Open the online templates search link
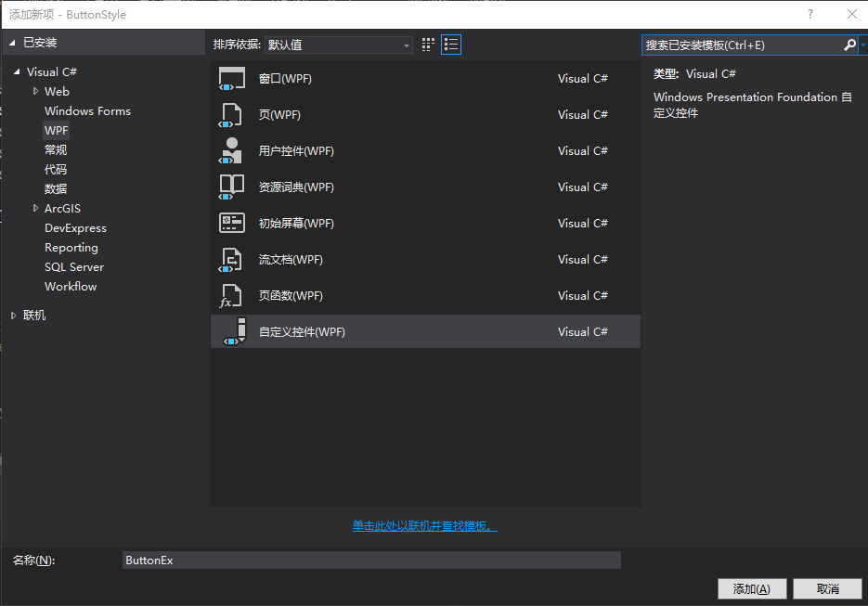The height and width of the screenshot is (606, 868). pos(424,525)
